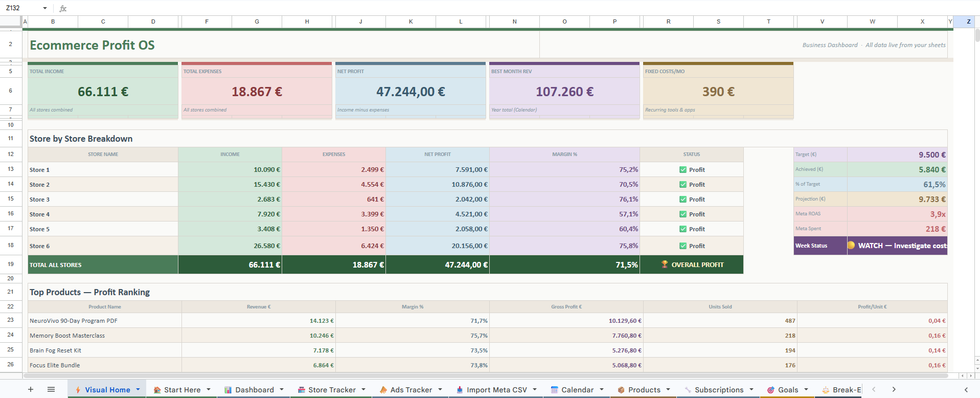Click the Projection value 9.733 €
Image resolution: width=980 pixels, height=398 pixels.
pyautogui.click(x=897, y=199)
